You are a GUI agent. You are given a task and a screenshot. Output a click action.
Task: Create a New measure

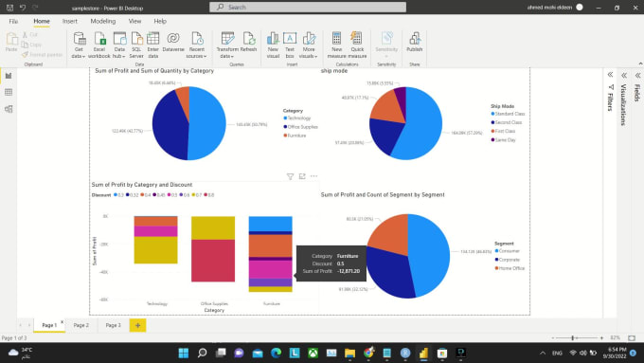[336, 45]
